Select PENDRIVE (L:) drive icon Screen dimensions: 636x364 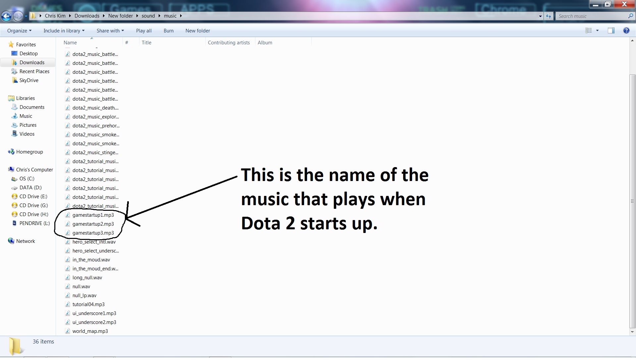click(14, 223)
